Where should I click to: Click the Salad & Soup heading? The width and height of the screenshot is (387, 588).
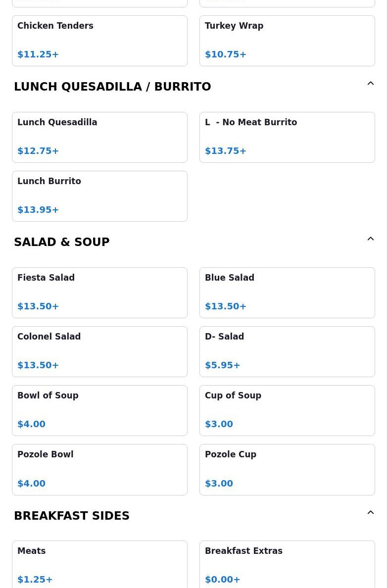[62, 242]
